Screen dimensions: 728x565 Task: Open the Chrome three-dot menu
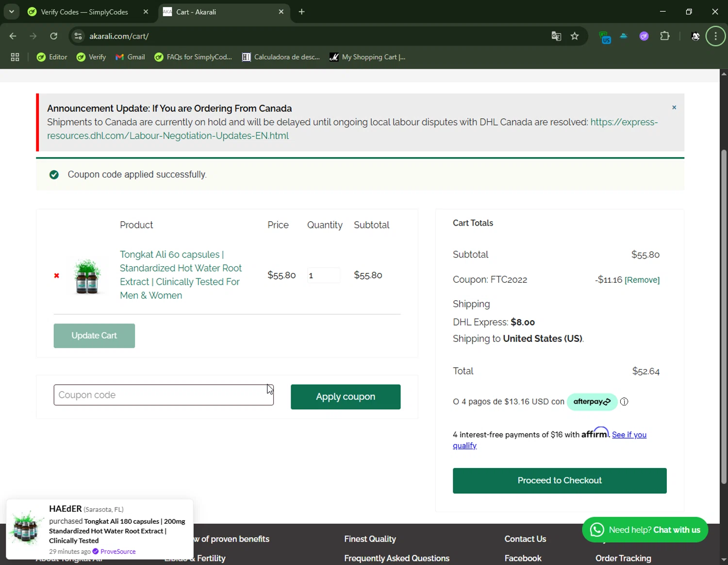click(715, 36)
